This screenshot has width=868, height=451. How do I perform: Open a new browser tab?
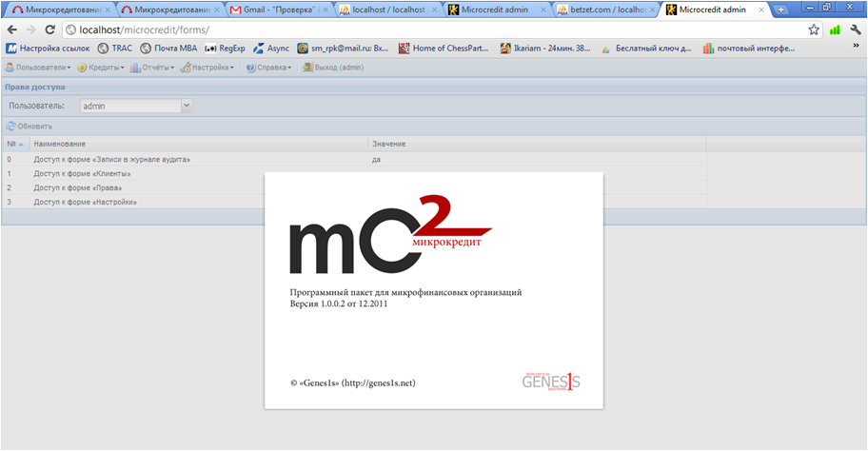click(x=780, y=10)
